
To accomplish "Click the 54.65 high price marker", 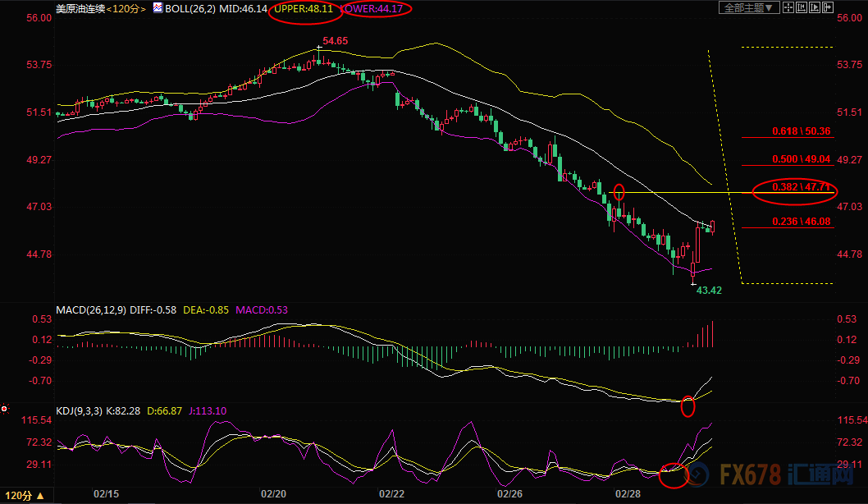I will [335, 40].
